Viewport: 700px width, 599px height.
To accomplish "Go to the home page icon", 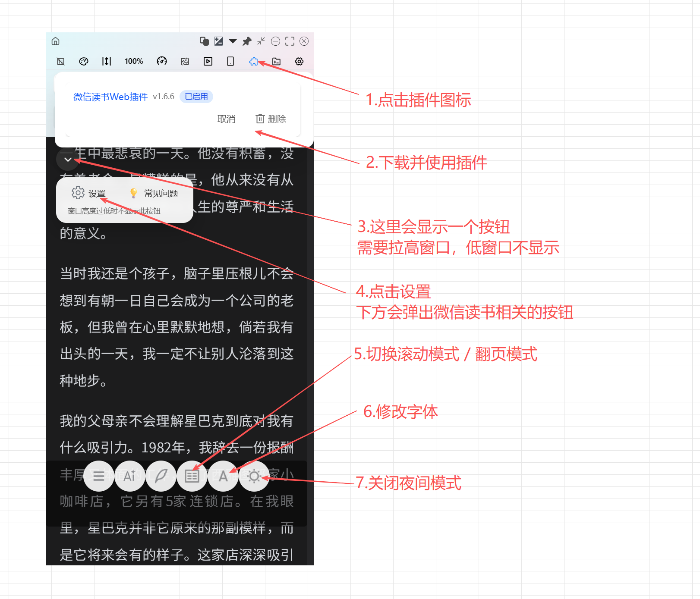I will tap(55, 41).
